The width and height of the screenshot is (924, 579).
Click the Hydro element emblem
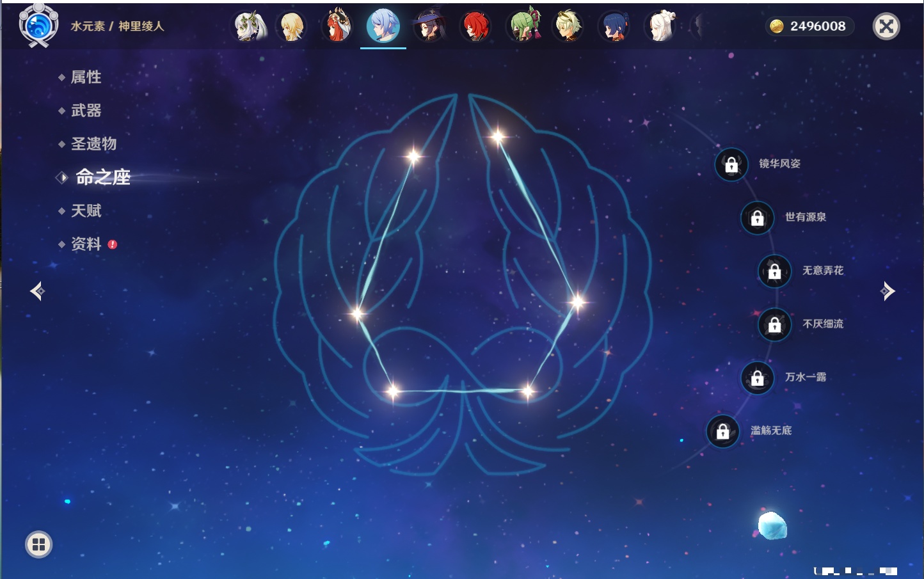(x=38, y=26)
